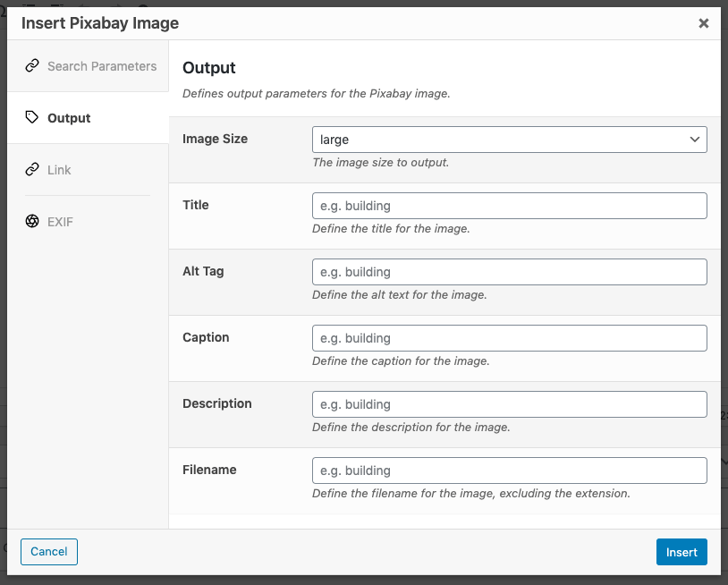
Task: Click the filename extension hint text
Action: pos(470,493)
